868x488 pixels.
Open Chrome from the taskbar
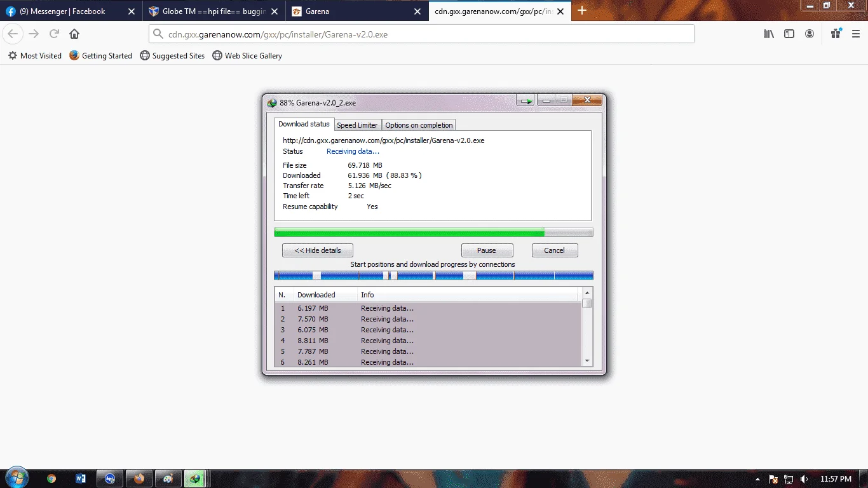[x=51, y=478]
